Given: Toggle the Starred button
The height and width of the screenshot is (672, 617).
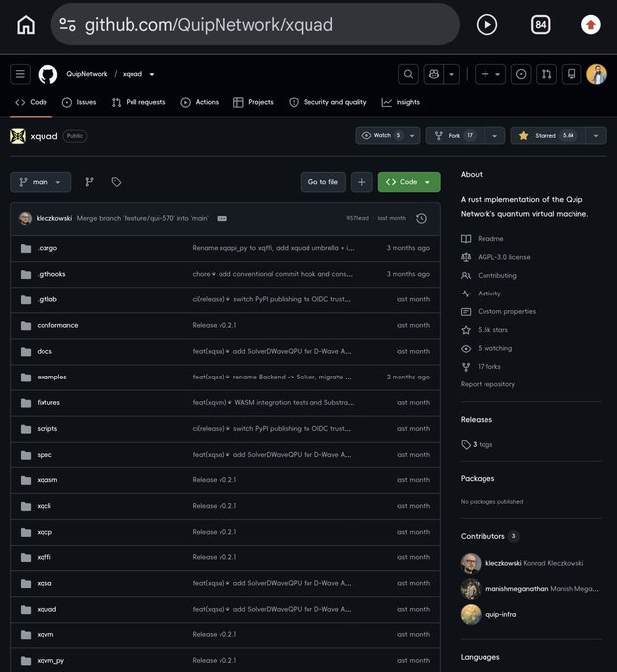Looking at the screenshot, I should pos(548,135).
